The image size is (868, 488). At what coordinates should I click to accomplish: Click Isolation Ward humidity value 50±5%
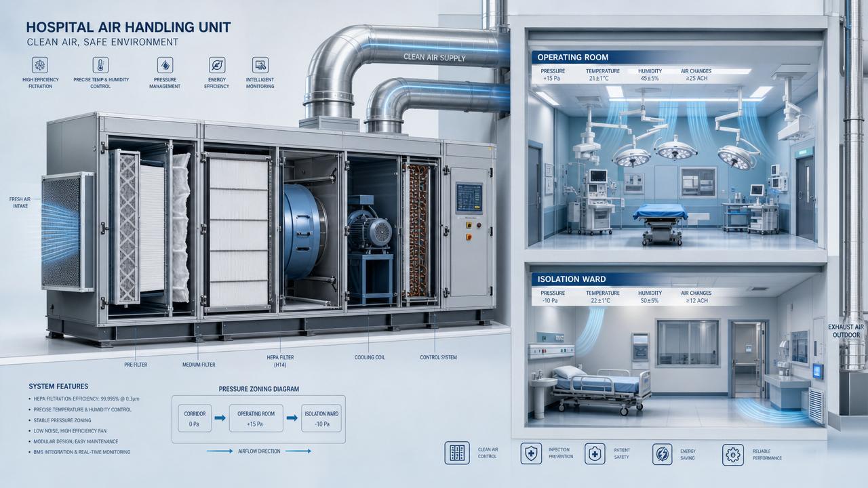pyautogui.click(x=650, y=301)
